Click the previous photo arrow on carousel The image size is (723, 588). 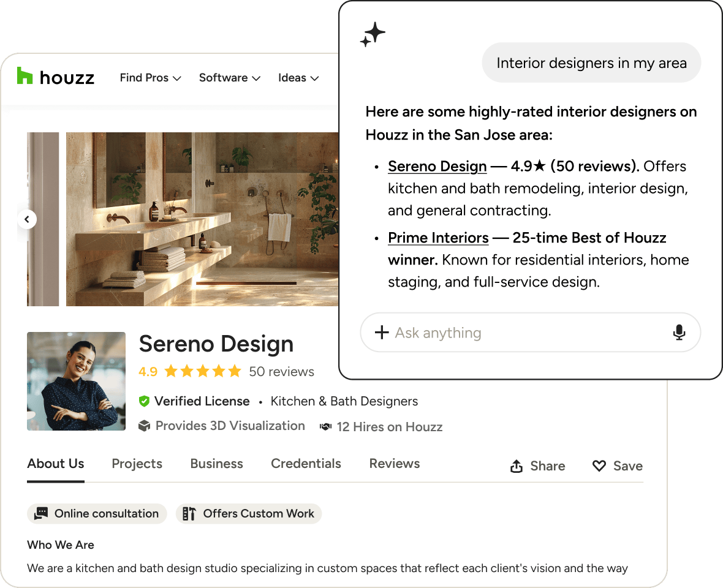click(x=27, y=219)
